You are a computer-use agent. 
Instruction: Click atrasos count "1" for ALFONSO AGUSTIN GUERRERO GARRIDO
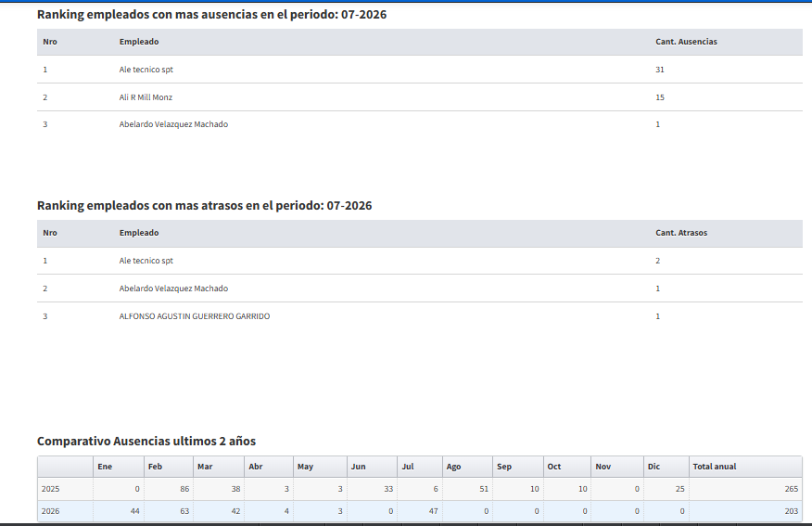tap(658, 316)
